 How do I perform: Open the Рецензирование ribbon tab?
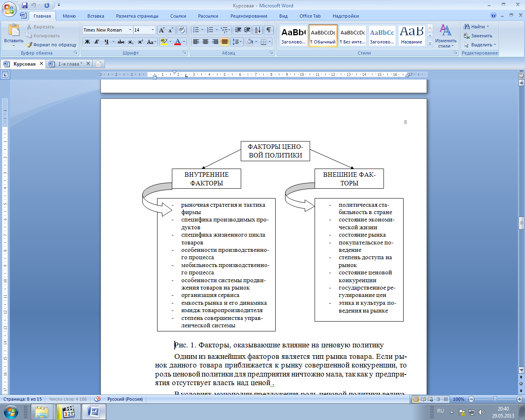[249, 16]
